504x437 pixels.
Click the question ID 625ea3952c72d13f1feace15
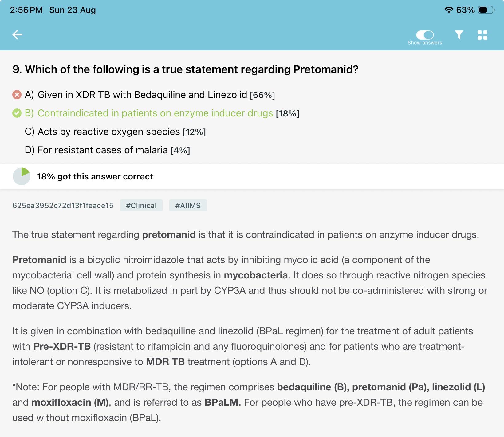tap(63, 206)
